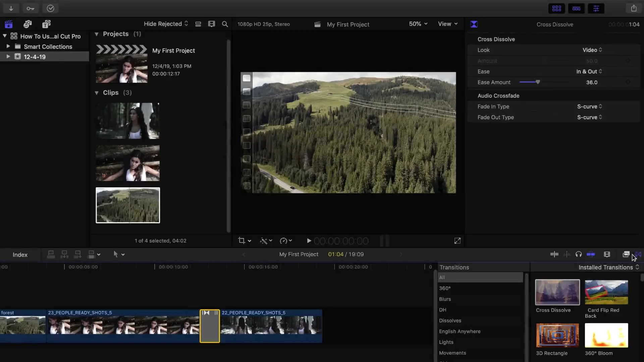Expand the Smart Collections folder
The image size is (644, 362).
(8, 46)
